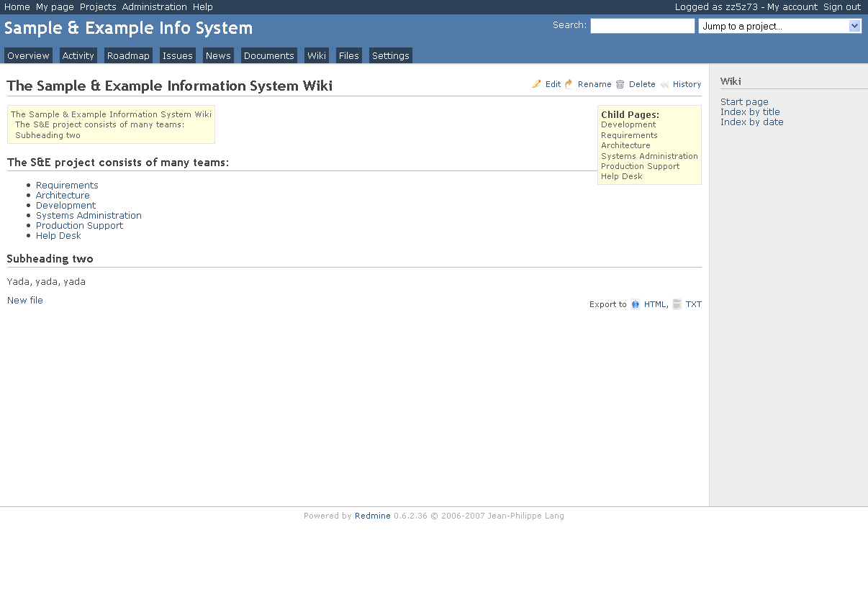The image size is (868, 602).
Task: Open Index by title in sidebar
Action: click(750, 112)
